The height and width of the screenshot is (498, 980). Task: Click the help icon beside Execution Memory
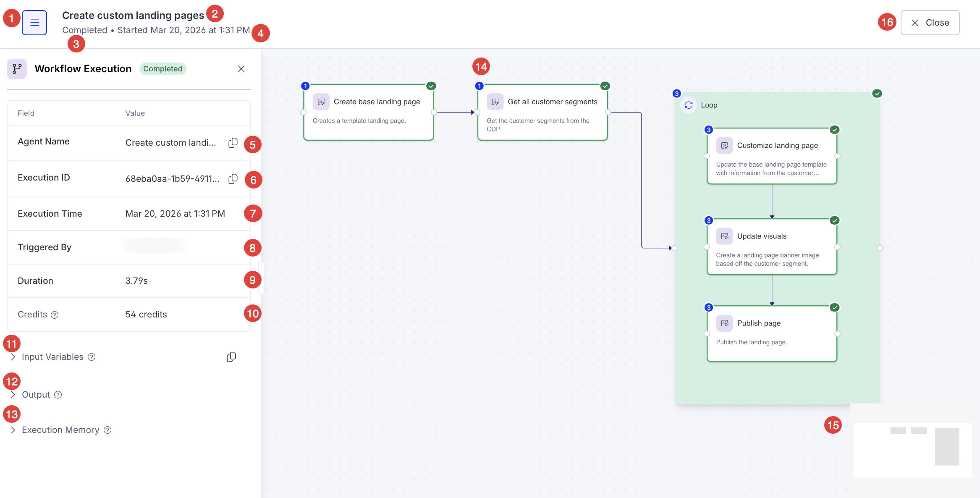pyautogui.click(x=107, y=430)
